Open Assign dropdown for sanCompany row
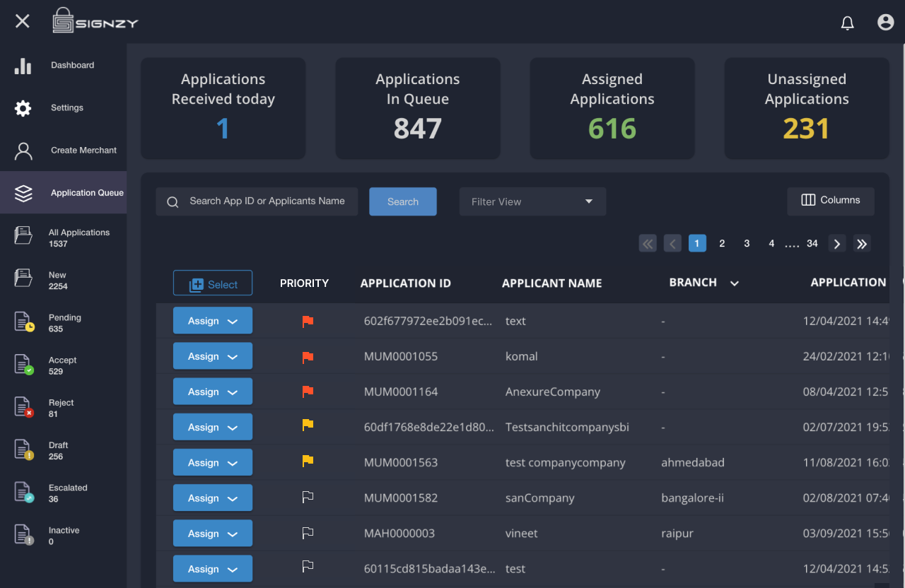Screen dimensions: 905x588 pos(213,498)
